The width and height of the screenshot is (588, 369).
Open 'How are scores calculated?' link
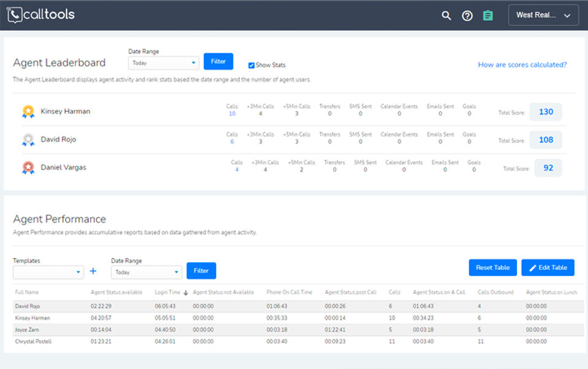[522, 64]
